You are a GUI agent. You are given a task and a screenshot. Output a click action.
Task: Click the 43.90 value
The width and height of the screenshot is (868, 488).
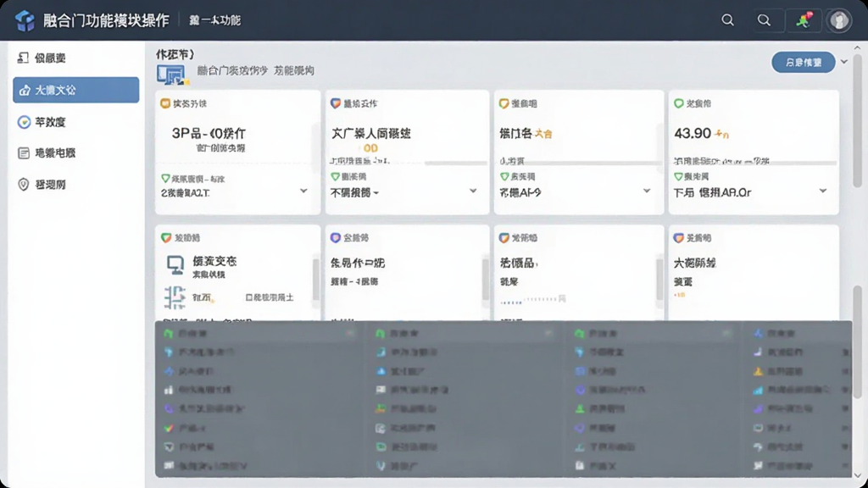[x=693, y=133]
